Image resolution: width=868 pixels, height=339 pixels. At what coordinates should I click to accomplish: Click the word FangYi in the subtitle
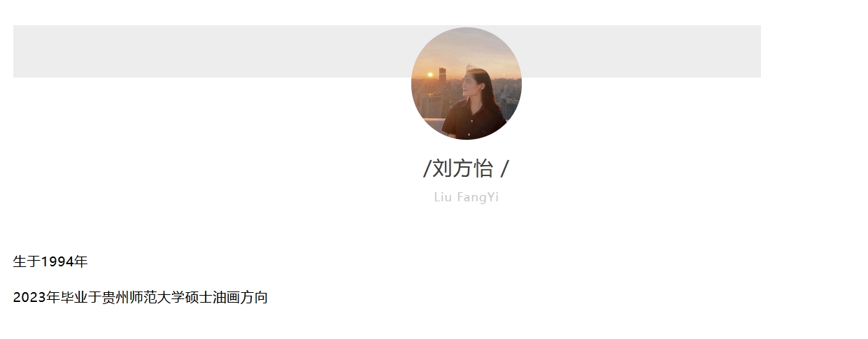(478, 197)
